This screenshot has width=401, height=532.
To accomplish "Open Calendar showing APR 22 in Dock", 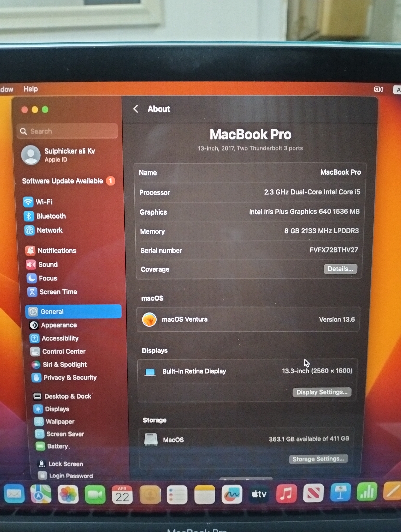I will point(122,494).
